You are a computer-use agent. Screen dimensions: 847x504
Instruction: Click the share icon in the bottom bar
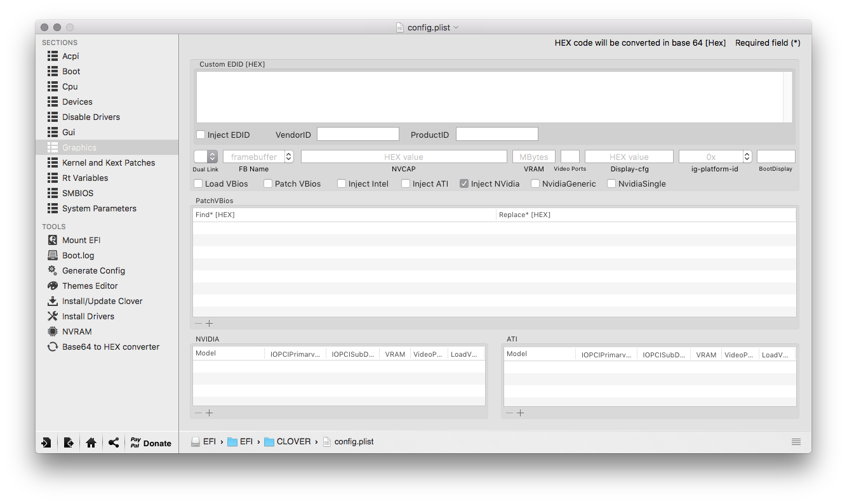coord(114,443)
